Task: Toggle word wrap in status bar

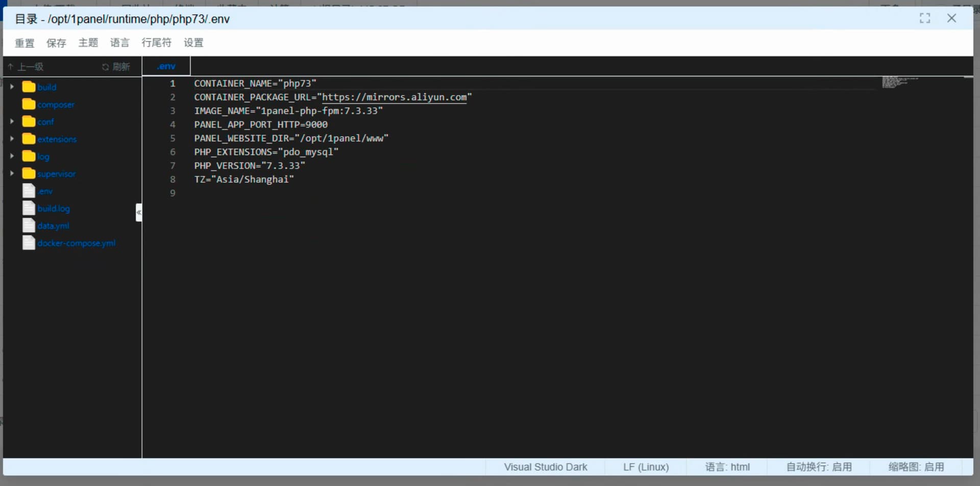Action: [819, 467]
